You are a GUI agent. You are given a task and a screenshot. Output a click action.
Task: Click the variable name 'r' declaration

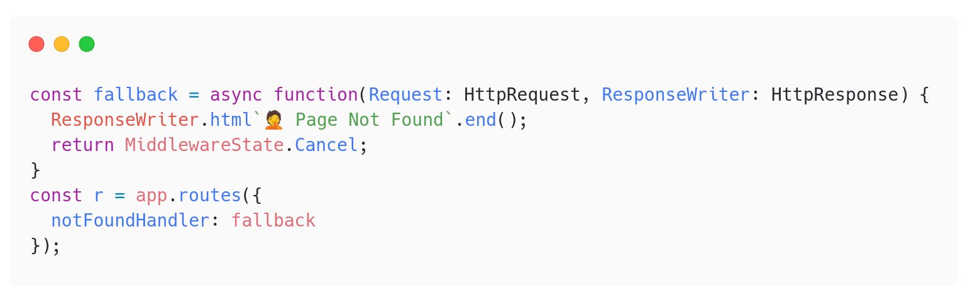coord(98,196)
